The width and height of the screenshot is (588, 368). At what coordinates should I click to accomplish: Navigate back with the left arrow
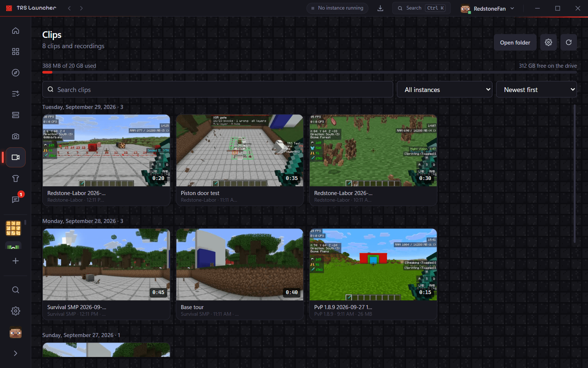click(69, 8)
